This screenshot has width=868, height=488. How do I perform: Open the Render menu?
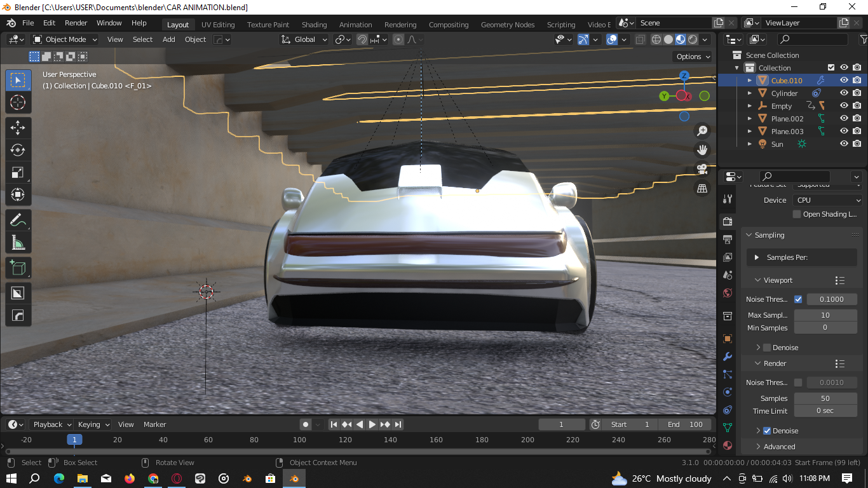pyautogui.click(x=76, y=23)
